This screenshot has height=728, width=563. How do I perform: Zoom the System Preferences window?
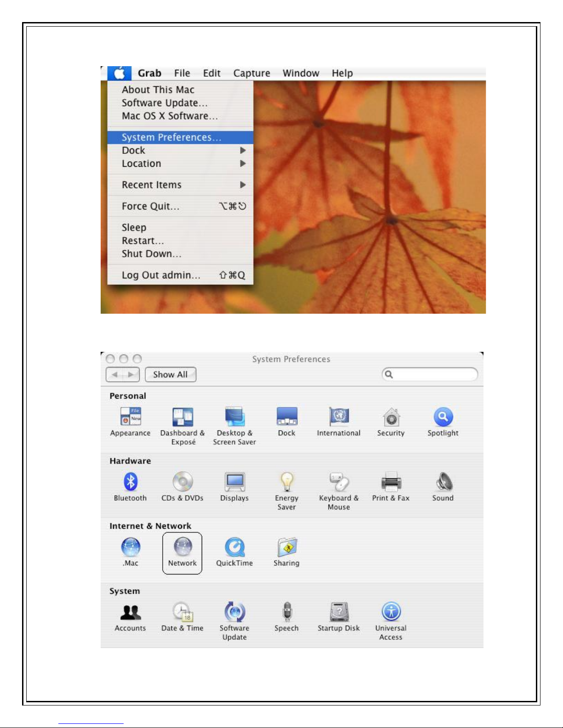pyautogui.click(x=137, y=358)
